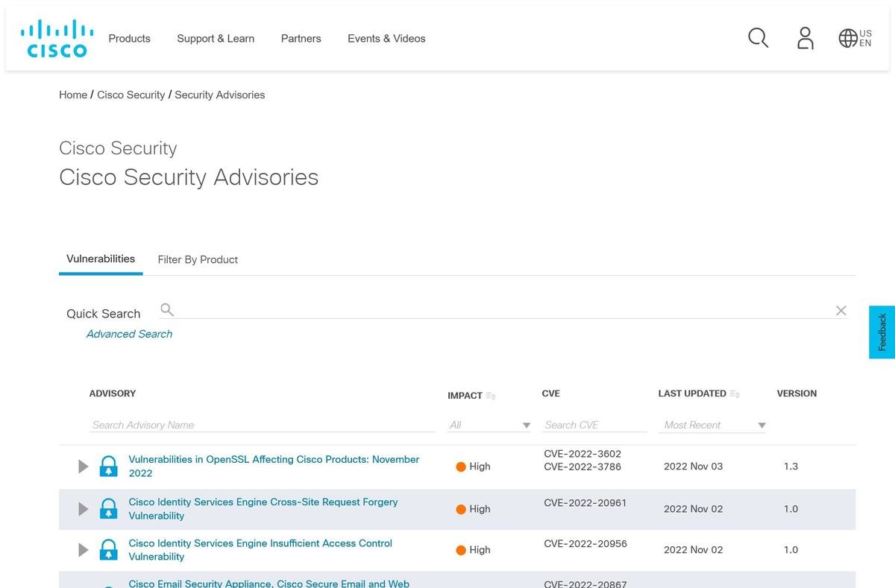The image size is (895, 588).
Task: Open the Advanced Search link
Action: (129, 334)
